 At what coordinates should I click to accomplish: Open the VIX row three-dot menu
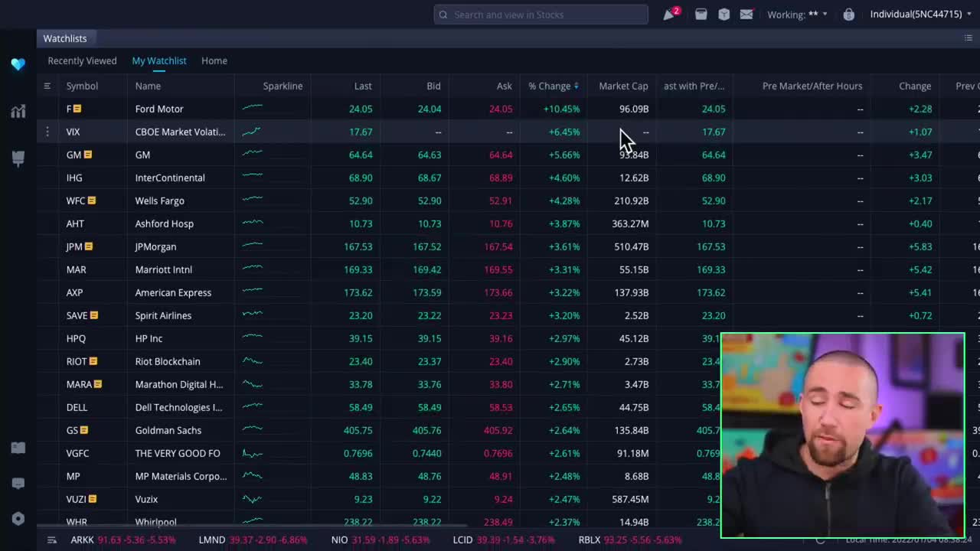(47, 132)
